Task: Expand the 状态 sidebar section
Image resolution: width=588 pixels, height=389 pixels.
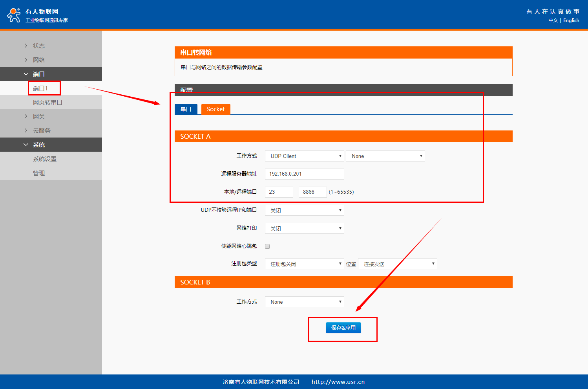Action: click(38, 46)
